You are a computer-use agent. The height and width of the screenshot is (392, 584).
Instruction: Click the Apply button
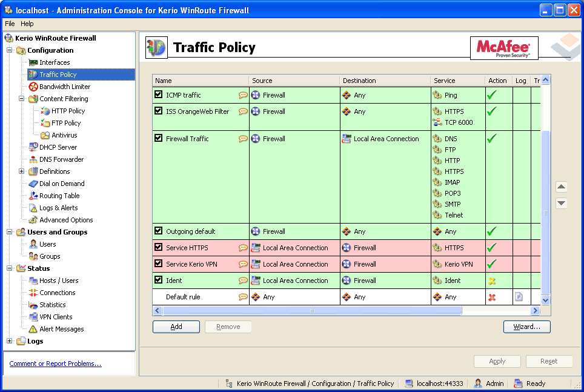click(x=497, y=361)
